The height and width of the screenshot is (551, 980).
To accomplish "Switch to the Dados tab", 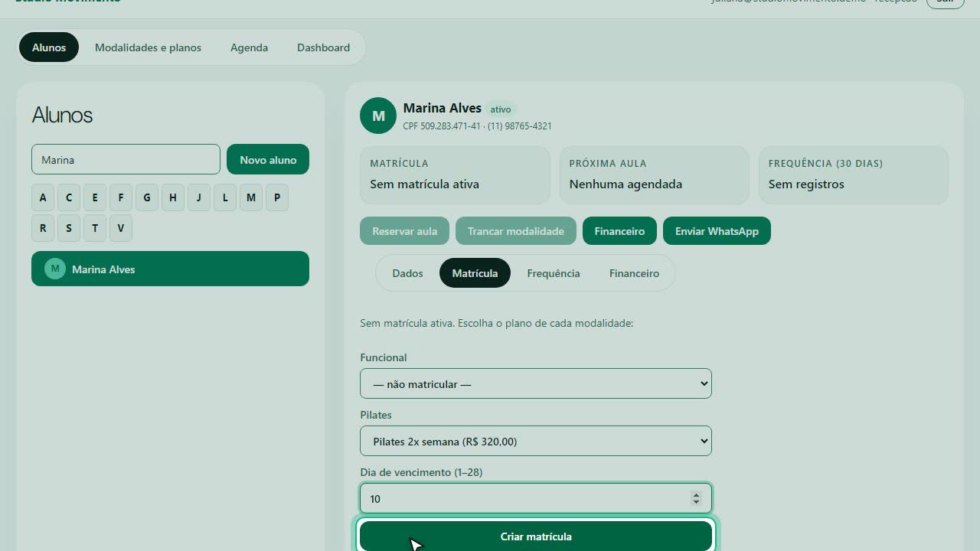I will pyautogui.click(x=407, y=273).
